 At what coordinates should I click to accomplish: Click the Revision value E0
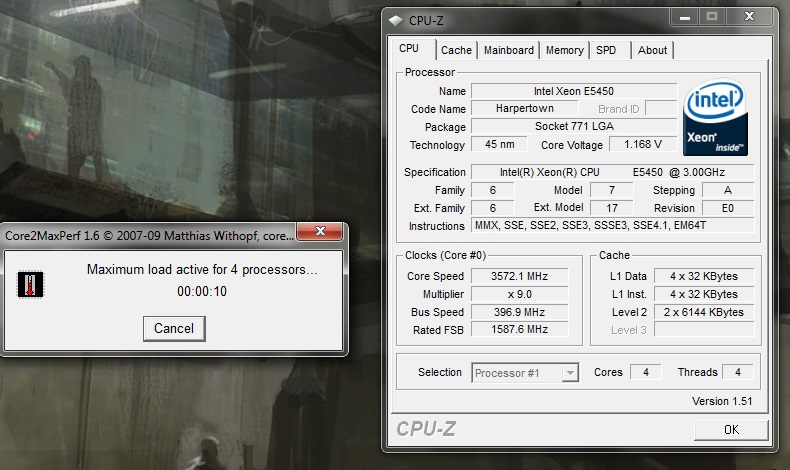click(728, 208)
